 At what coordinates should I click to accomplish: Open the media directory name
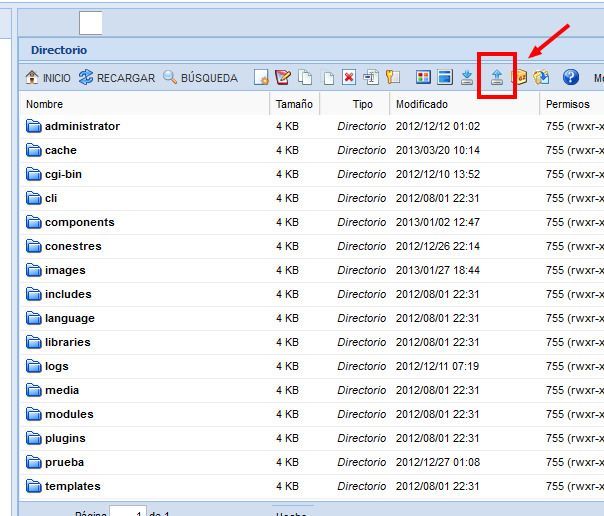[x=62, y=390]
